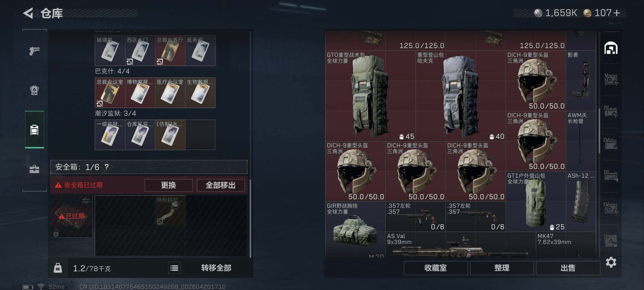Screen dimensions: 644x290
Task: Click the 整理 sort button
Action: [x=502, y=268]
